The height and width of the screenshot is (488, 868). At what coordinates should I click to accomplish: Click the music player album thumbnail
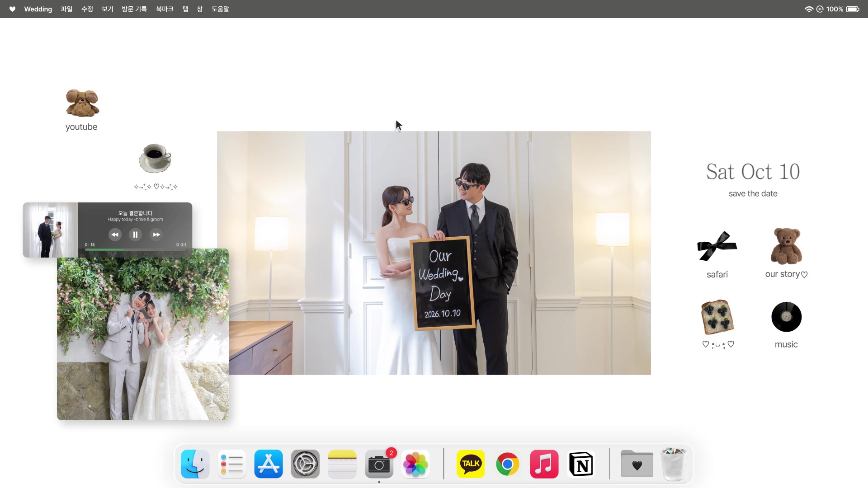pos(50,230)
